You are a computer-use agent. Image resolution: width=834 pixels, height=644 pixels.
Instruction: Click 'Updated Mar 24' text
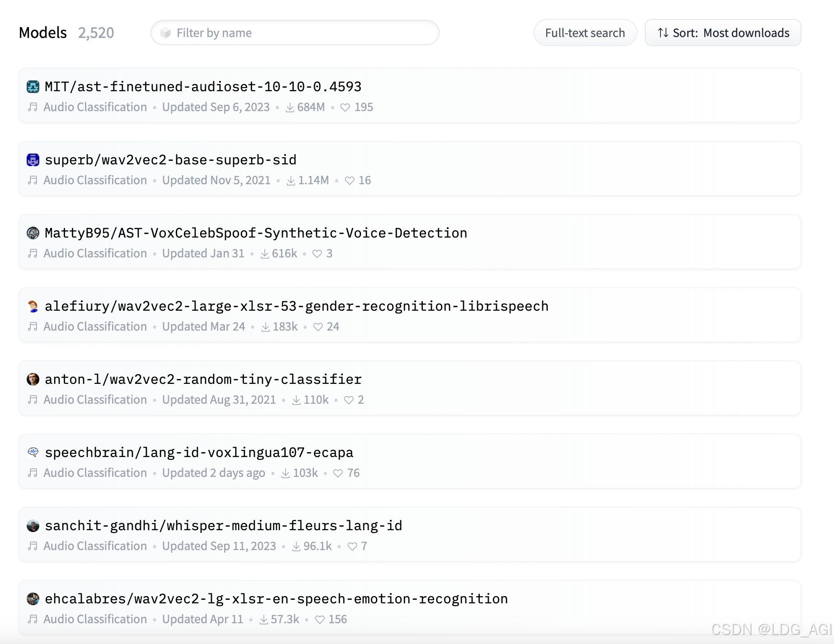204,327
